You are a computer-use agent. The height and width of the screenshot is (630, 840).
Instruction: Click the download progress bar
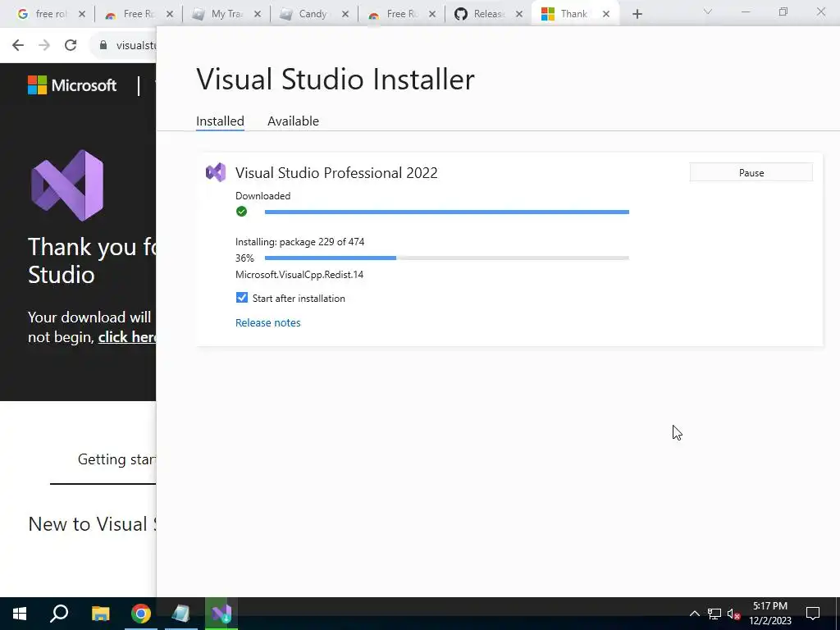[x=447, y=212]
